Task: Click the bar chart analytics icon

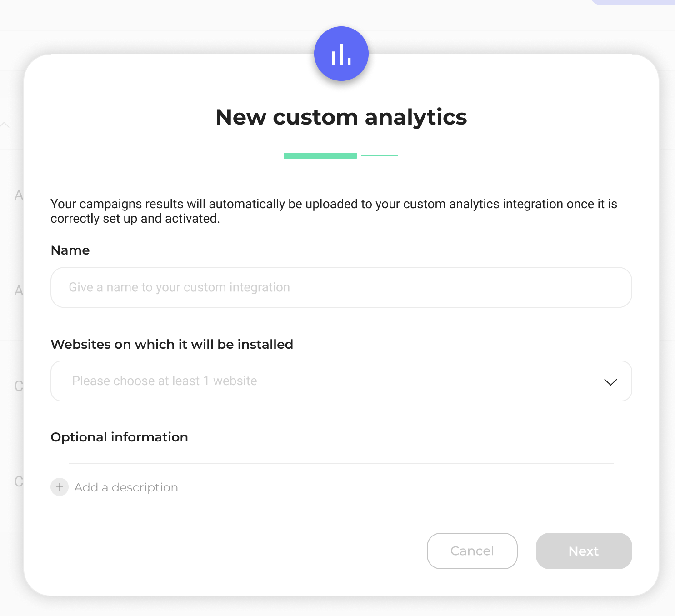Action: (341, 54)
